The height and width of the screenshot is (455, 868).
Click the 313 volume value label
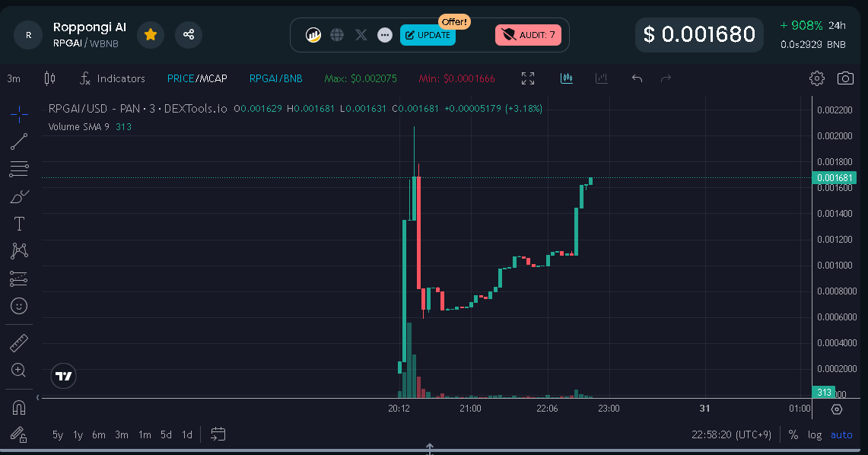point(825,392)
